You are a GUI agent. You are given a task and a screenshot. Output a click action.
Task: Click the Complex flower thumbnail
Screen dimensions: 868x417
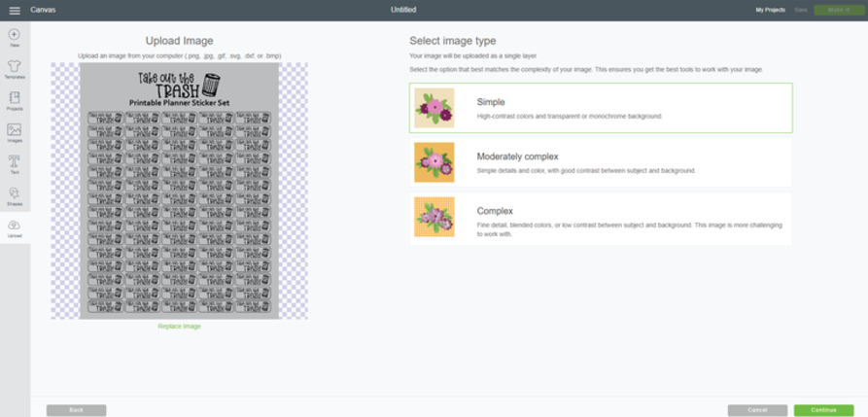[x=434, y=217]
